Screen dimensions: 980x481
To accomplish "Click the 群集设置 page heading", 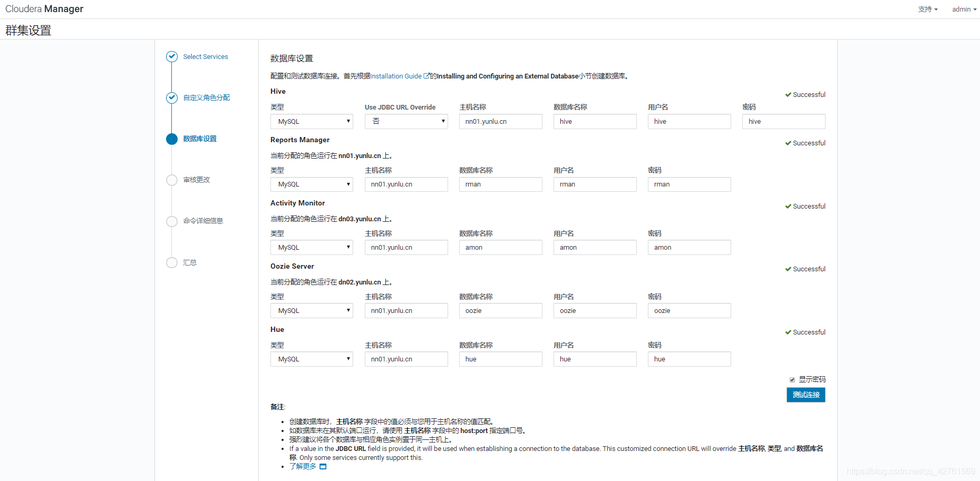I will (28, 31).
